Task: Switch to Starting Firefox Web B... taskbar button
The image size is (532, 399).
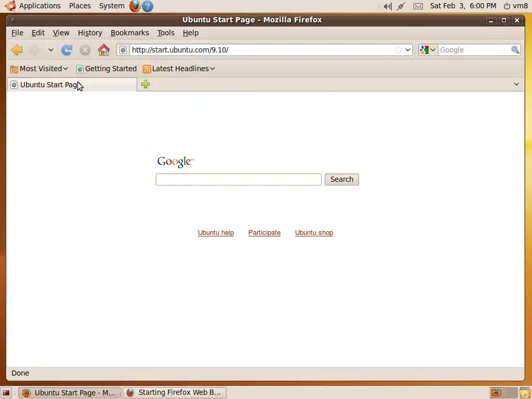Action: 175,393
